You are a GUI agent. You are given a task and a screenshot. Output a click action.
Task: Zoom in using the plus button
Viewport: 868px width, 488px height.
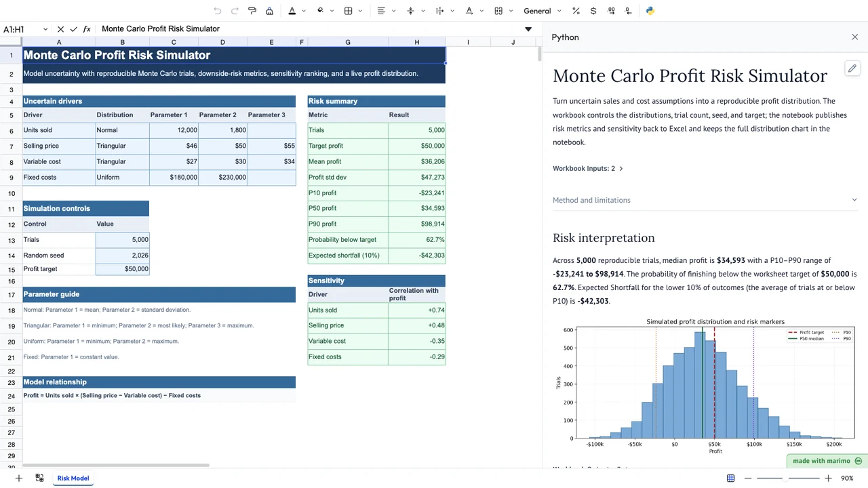pyautogui.click(x=828, y=478)
